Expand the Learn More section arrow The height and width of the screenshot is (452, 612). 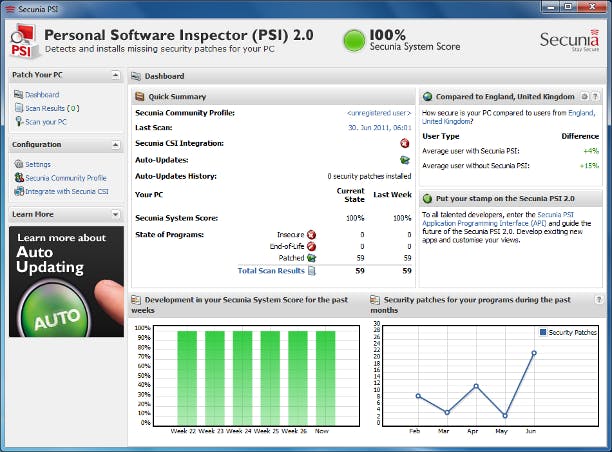(116, 214)
